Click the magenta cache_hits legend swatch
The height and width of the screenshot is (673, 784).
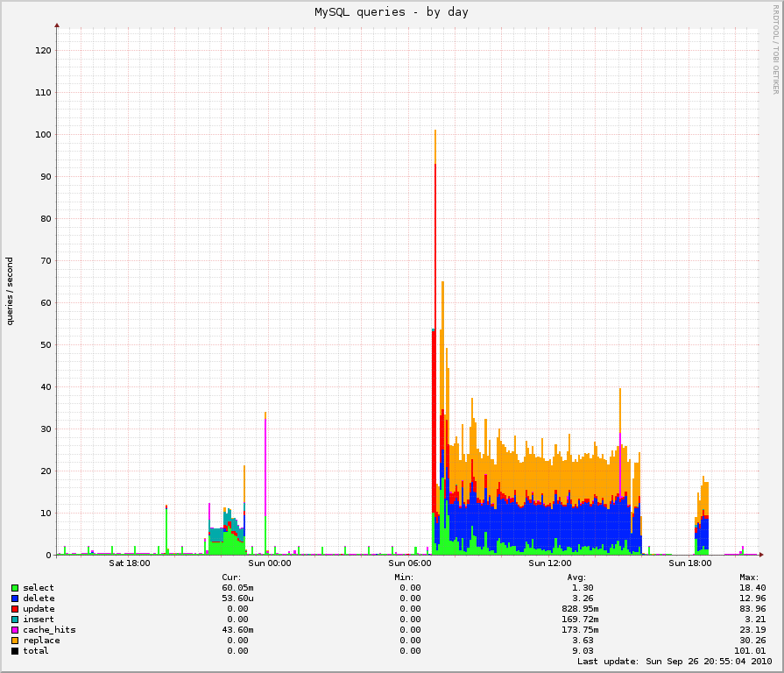pyautogui.click(x=15, y=630)
